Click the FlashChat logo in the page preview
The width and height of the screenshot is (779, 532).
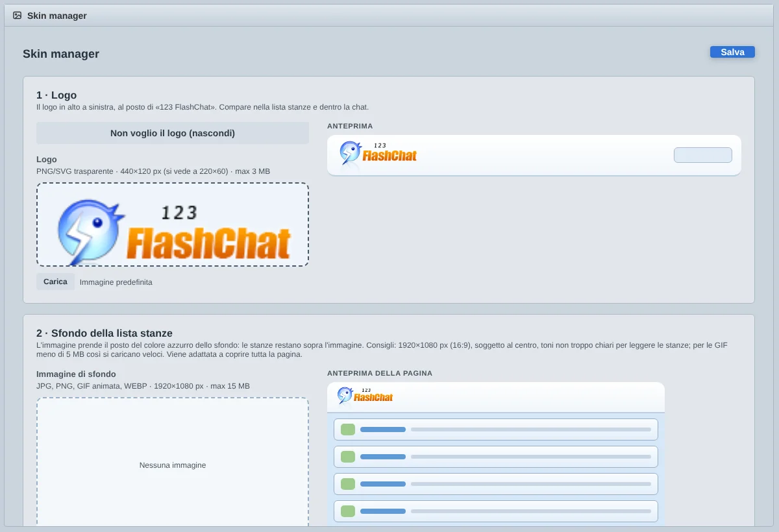[x=365, y=395]
